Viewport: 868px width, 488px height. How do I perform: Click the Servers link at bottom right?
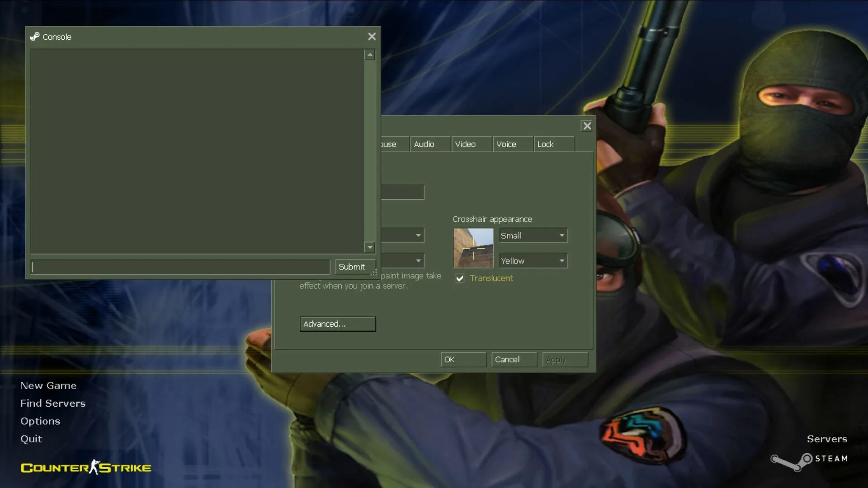point(827,439)
